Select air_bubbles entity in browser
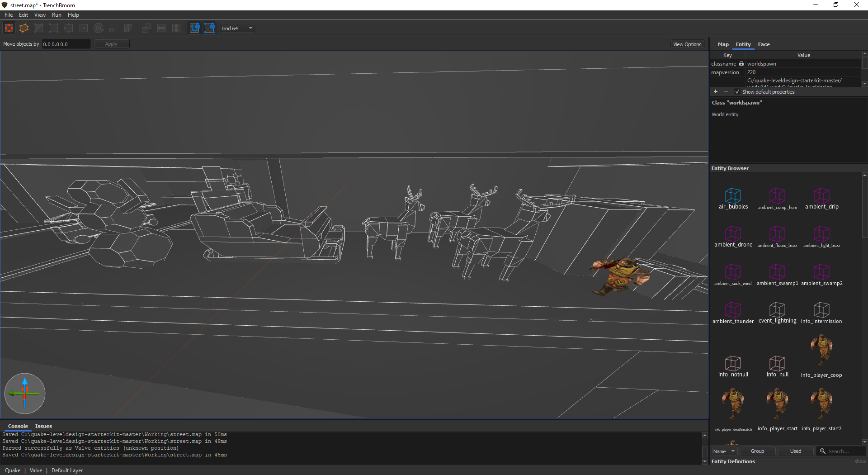868x475 pixels. [733, 198]
